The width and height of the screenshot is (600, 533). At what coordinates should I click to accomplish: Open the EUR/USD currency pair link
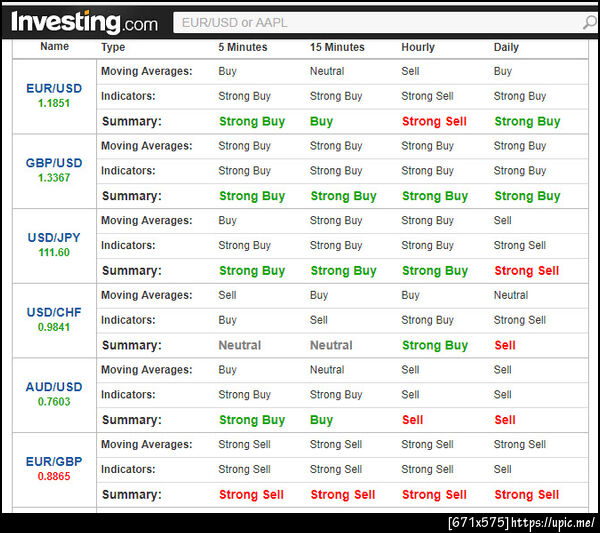point(54,88)
